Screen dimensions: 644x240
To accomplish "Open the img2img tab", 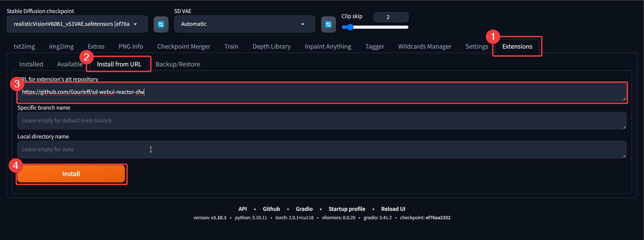I will (x=61, y=47).
